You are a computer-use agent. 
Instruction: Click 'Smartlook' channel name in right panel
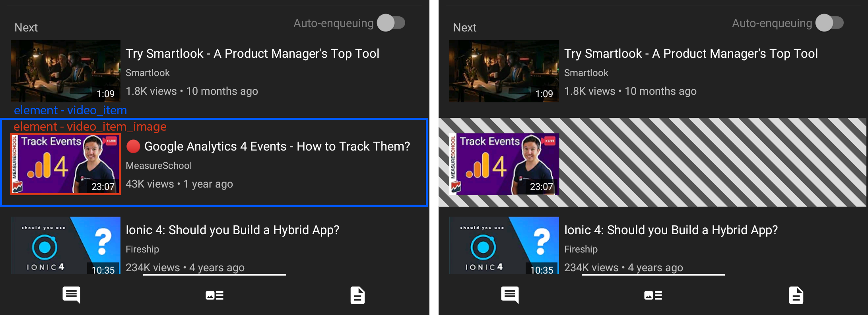click(586, 73)
